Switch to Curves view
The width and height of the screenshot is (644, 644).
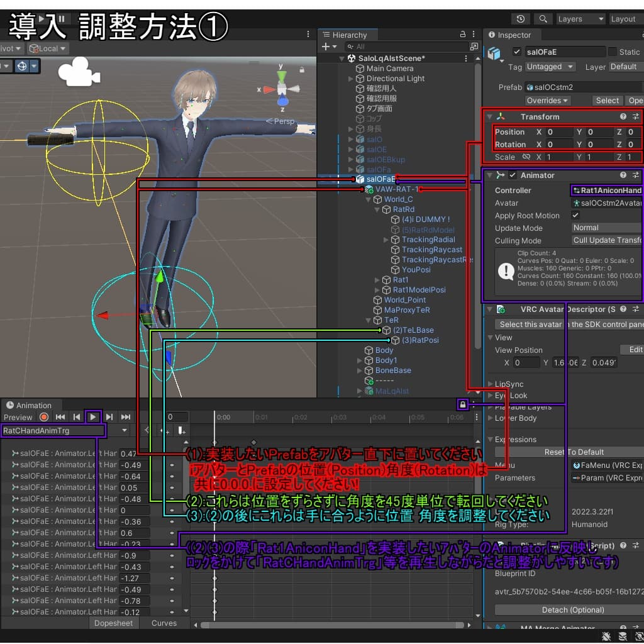tap(164, 623)
